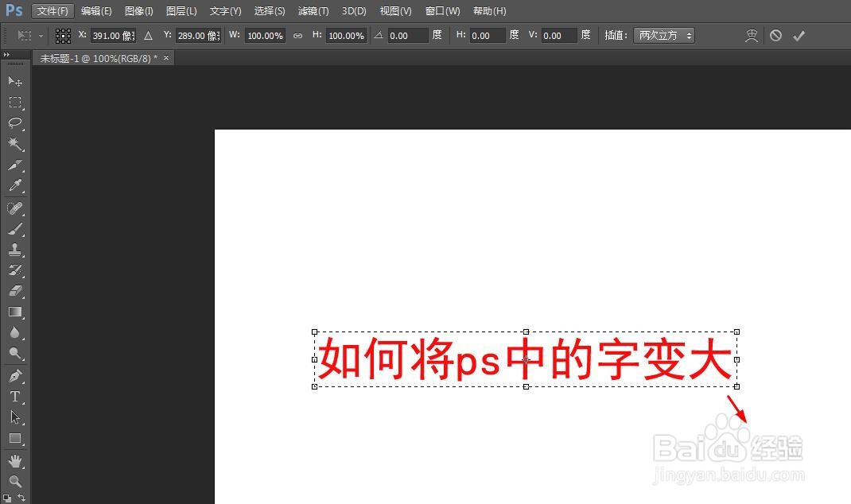The height and width of the screenshot is (504, 851).
Task: Toggle maintain aspect ratio link icon
Action: (x=297, y=36)
